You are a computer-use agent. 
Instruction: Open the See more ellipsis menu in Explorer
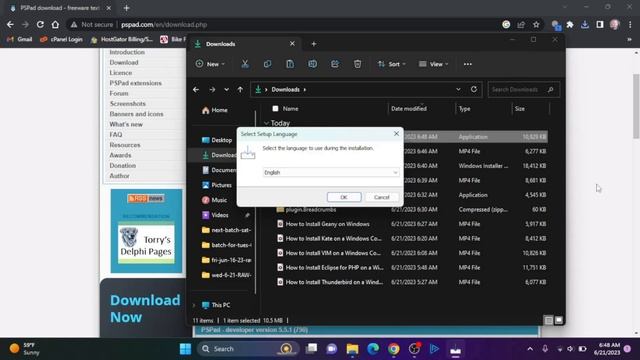[468, 64]
